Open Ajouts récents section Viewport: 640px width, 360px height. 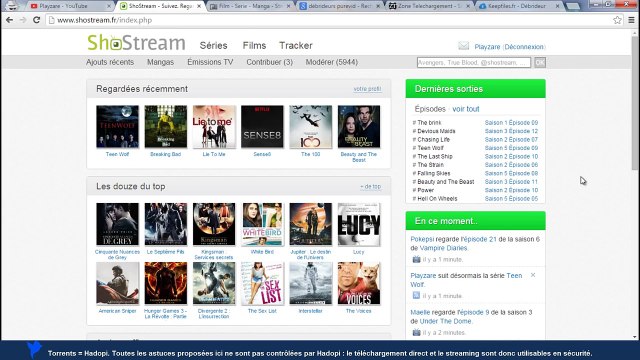[110, 62]
